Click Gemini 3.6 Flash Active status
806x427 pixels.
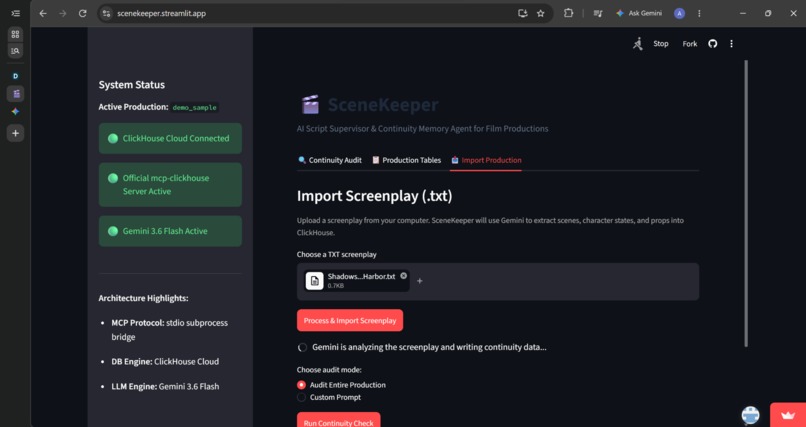(170, 231)
